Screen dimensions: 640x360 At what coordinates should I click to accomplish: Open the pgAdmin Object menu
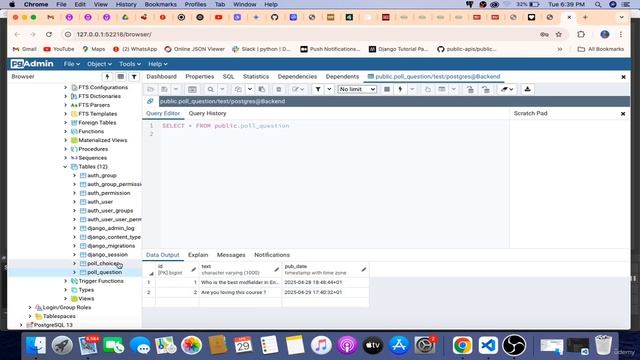(99, 64)
